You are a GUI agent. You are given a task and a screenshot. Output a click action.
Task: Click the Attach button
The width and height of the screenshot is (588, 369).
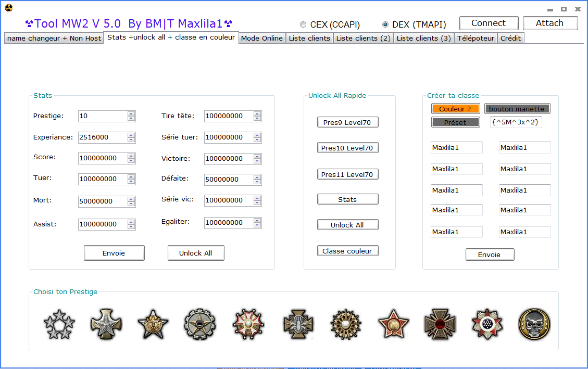click(x=550, y=23)
